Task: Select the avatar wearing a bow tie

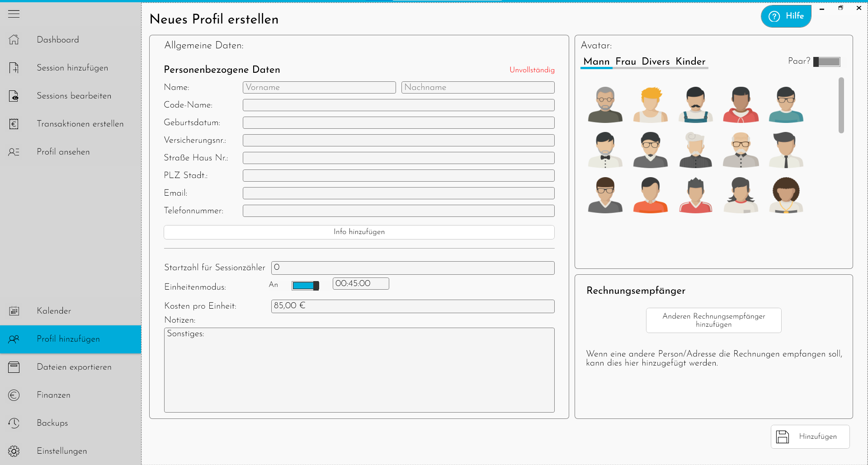Action: [605, 150]
